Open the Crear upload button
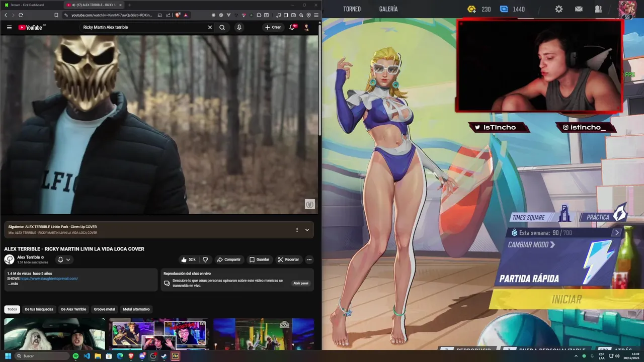 [x=273, y=27]
